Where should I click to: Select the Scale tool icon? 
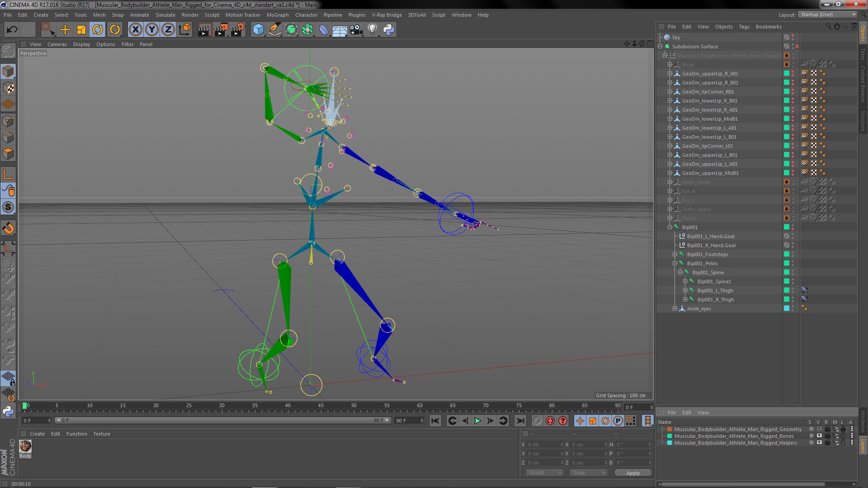tap(81, 30)
